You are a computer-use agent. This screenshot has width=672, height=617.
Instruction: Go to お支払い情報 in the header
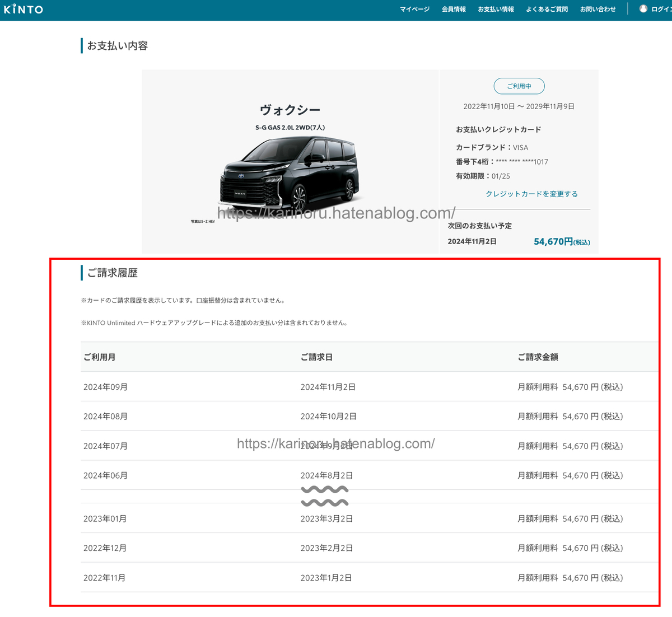click(x=496, y=10)
